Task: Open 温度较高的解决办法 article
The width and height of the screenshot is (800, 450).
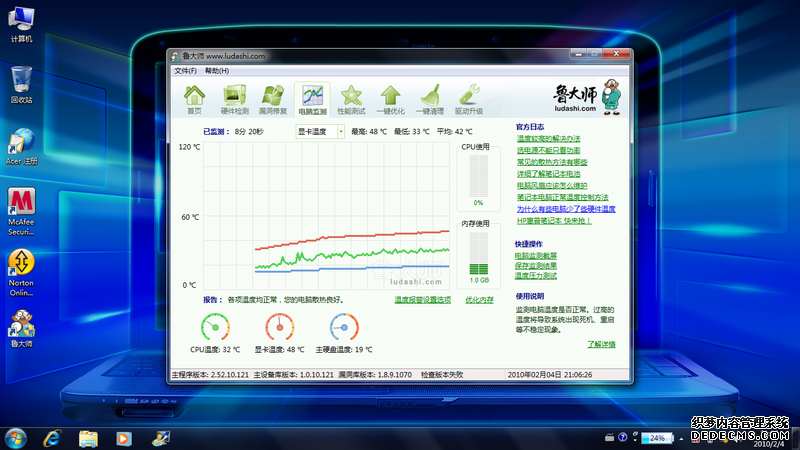Action: point(548,139)
